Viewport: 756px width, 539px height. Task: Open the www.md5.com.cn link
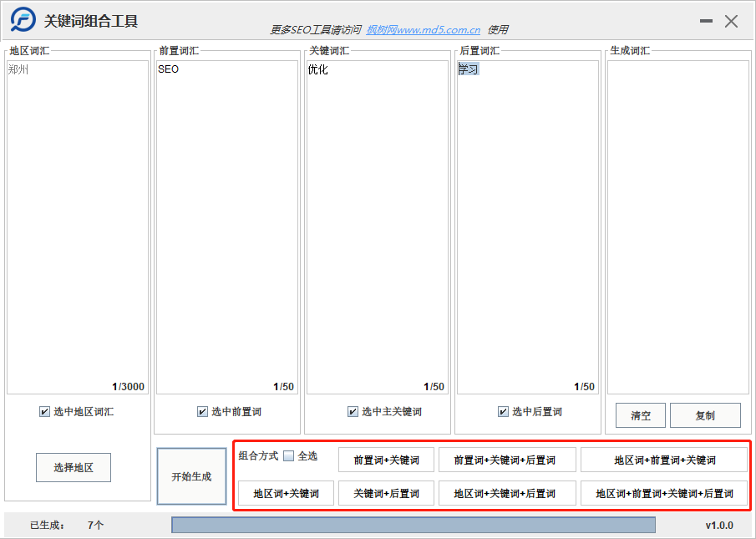click(424, 30)
